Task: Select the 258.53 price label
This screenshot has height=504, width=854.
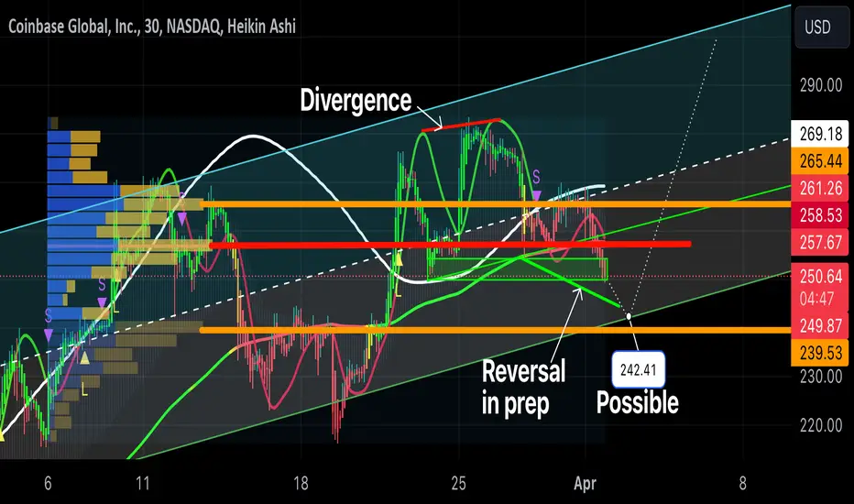Action: pyautogui.click(x=820, y=215)
